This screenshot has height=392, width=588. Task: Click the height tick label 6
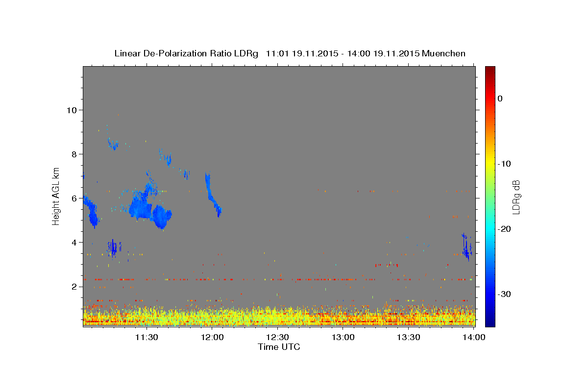pos(74,198)
